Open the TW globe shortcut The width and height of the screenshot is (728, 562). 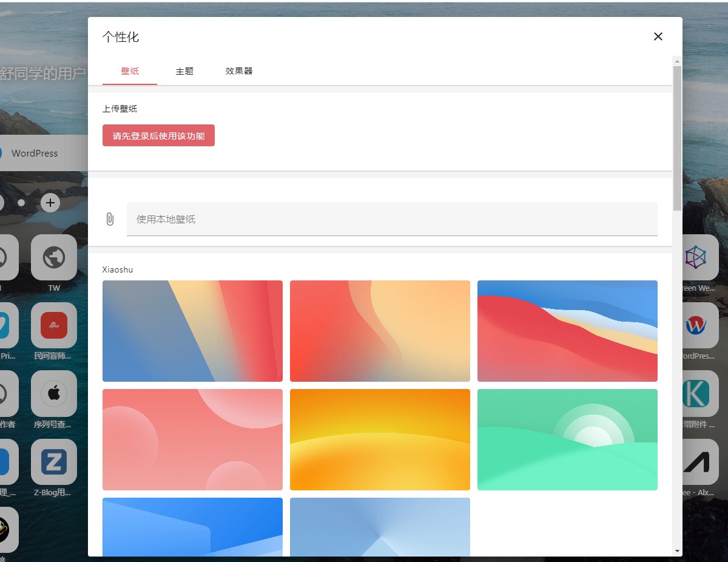(x=54, y=258)
